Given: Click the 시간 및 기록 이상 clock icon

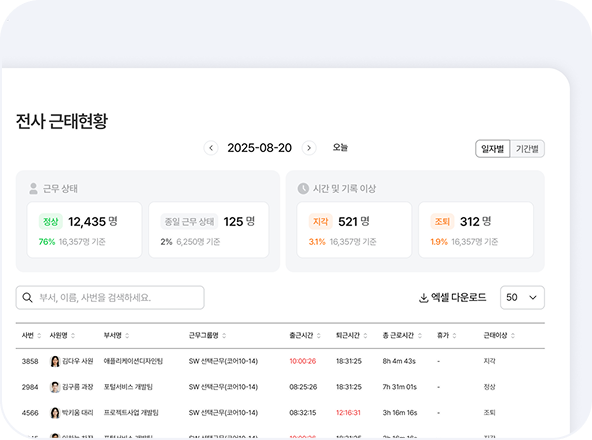Looking at the screenshot, I should pyautogui.click(x=303, y=188).
